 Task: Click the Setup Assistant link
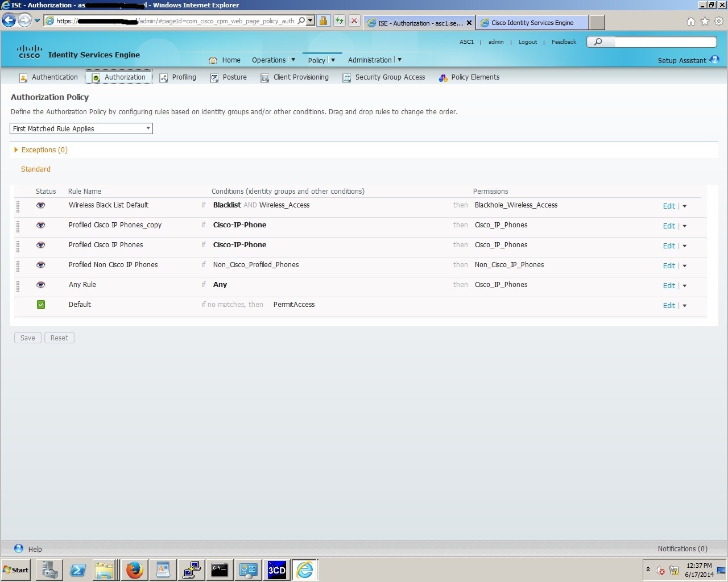[682, 61]
